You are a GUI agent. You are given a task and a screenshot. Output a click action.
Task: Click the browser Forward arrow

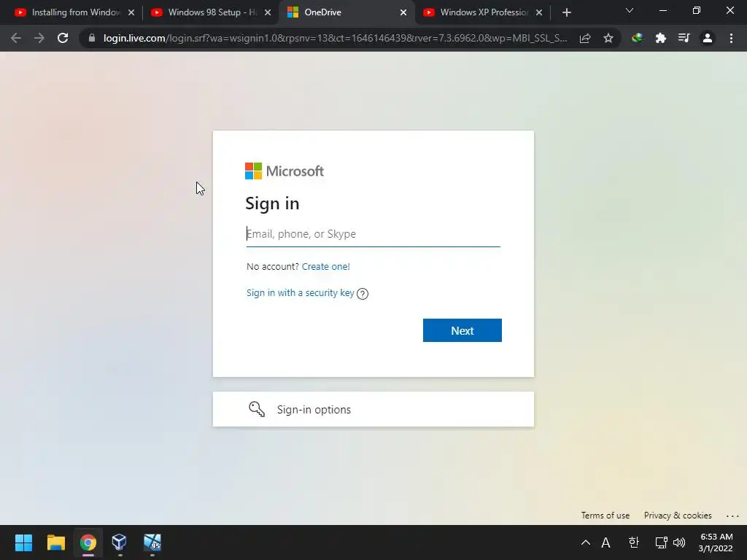39,38
